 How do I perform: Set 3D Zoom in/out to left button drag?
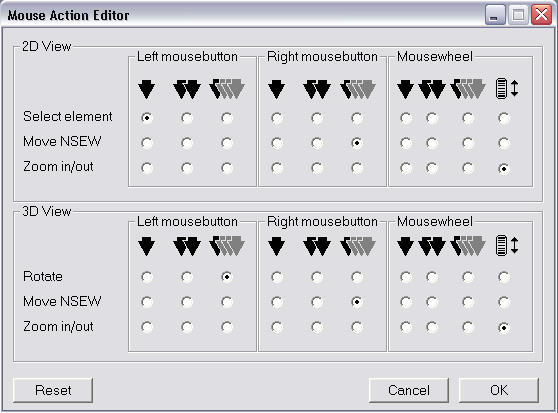point(227,327)
